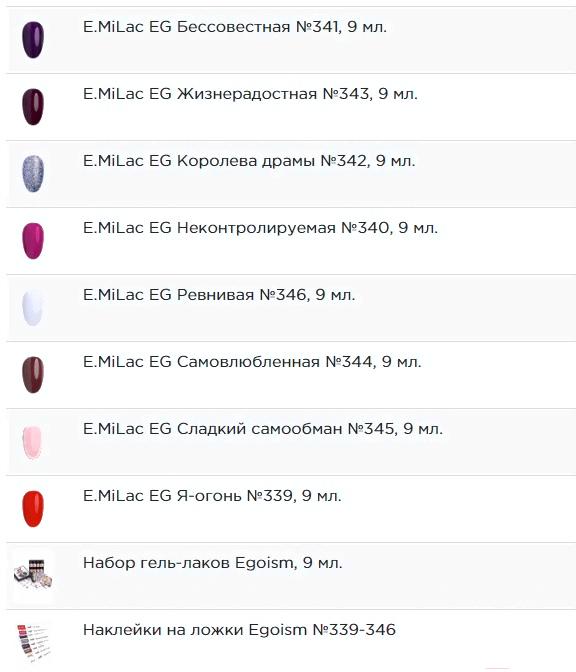This screenshot has width=576, height=672.
Task: Open E.MiLac EG Самовлюбленная №344 link
Action: (252, 362)
